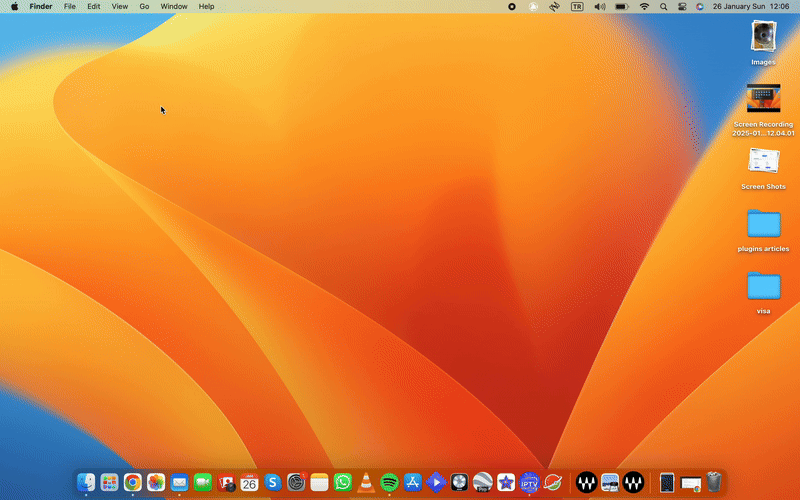Open the Photos app in dock
Viewport: 800px width, 500px height.
(156, 483)
